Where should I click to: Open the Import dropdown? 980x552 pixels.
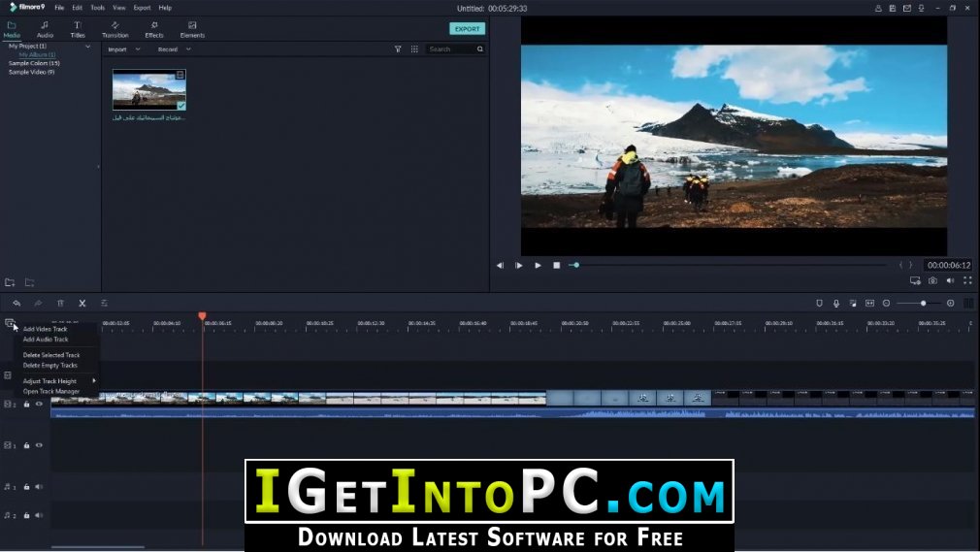point(124,49)
